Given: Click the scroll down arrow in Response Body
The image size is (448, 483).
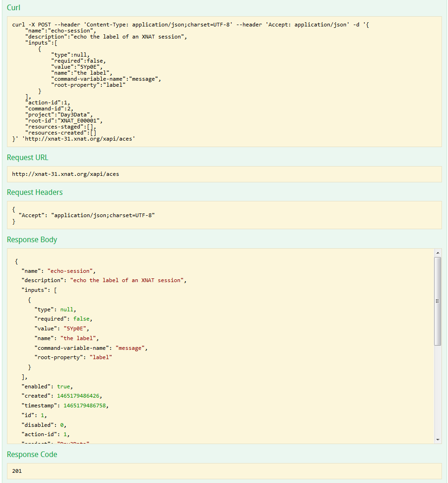Looking at the screenshot, I should click(438, 439).
